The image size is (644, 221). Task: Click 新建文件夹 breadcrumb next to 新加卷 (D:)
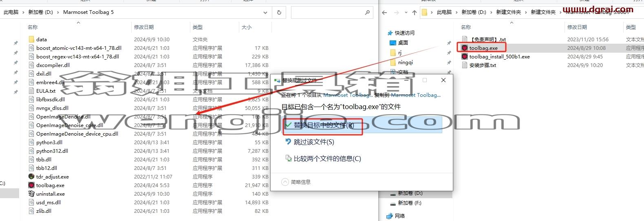508,12
